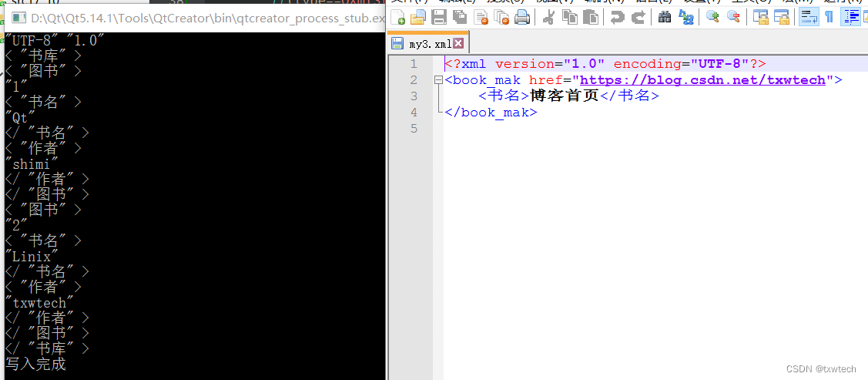Image resolution: width=868 pixels, height=380 pixels.
Task: Click the text 博客首页 in editor
Action: (x=565, y=96)
